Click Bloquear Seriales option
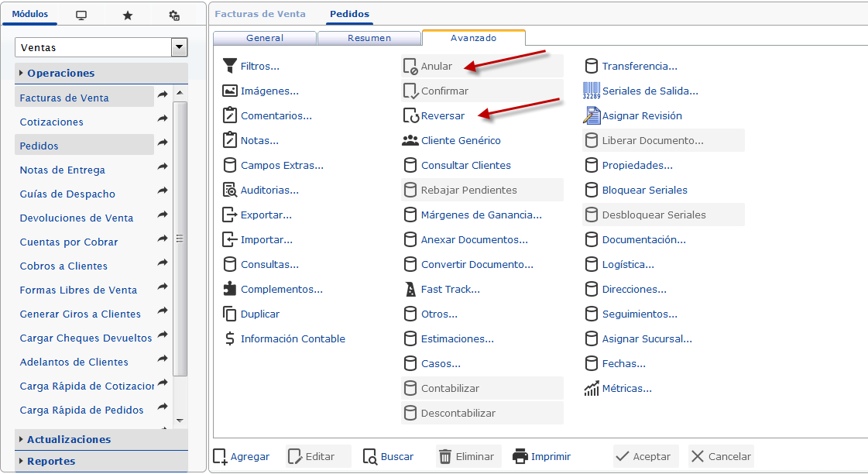868x474 pixels. pos(644,190)
